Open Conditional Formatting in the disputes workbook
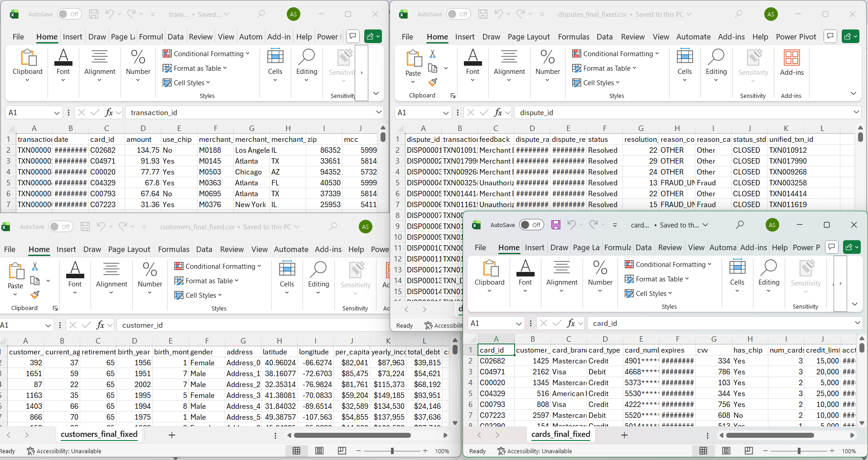 pyautogui.click(x=616, y=53)
